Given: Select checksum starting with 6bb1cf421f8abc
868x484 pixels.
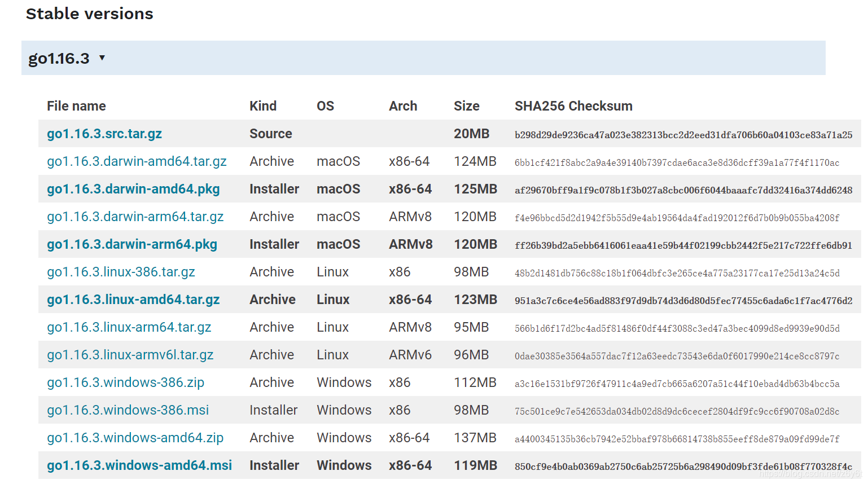Looking at the screenshot, I should [x=677, y=162].
